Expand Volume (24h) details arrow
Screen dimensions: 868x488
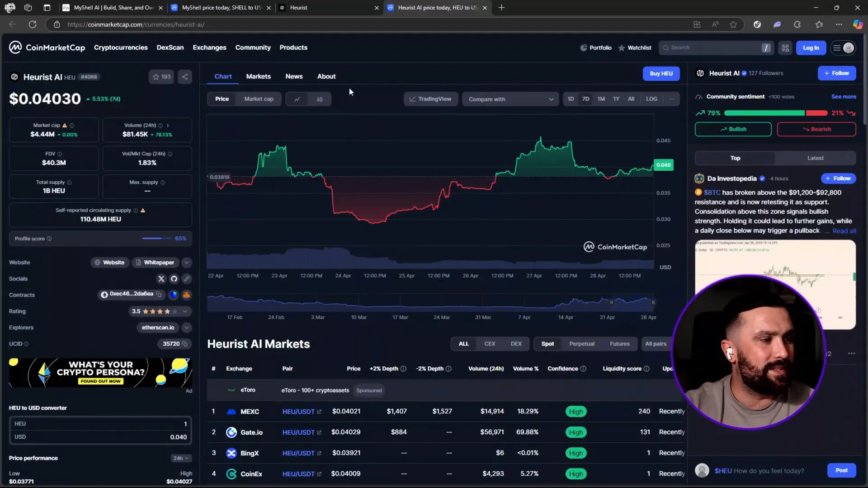(168, 126)
